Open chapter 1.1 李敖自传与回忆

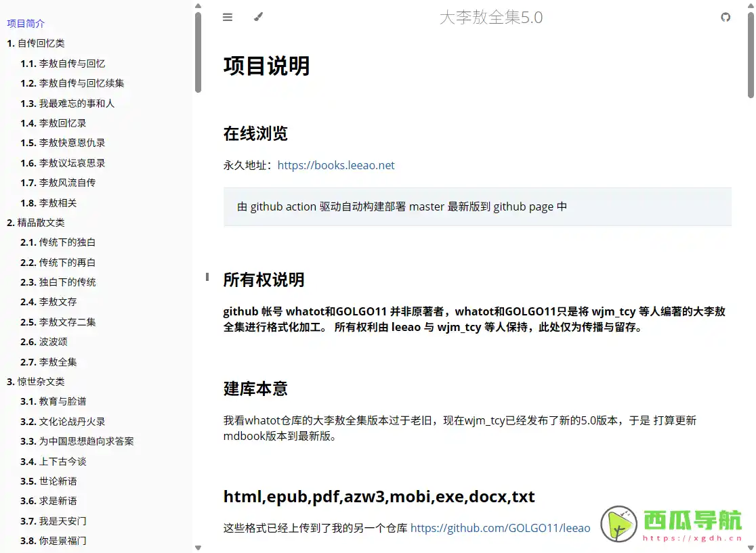[x=64, y=63]
